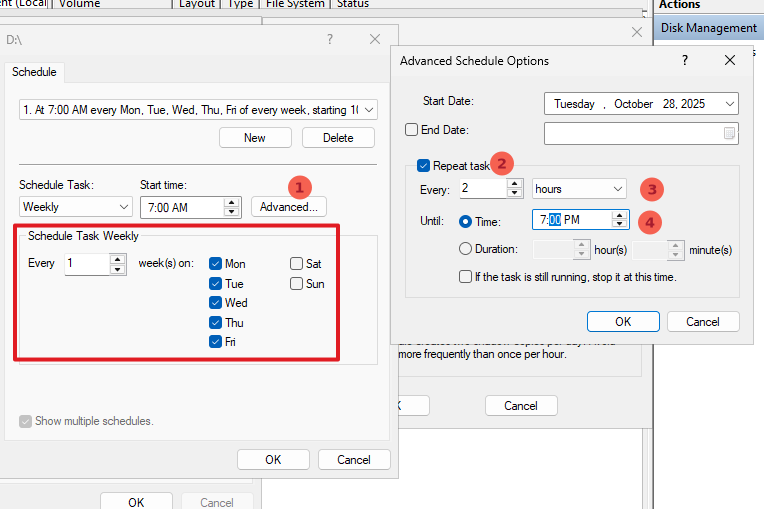Open the Start Date calendar dropdown arrow
Screen dimensions: 764x509
[729, 104]
